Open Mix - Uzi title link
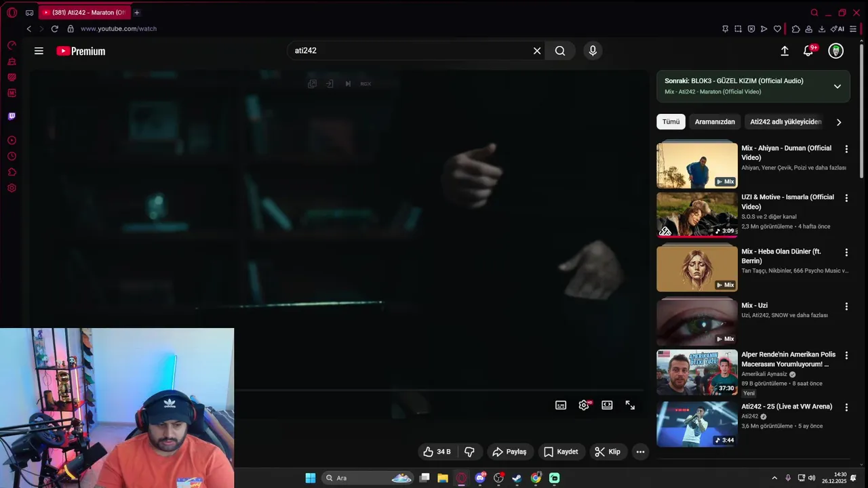This screenshot has width=868, height=488. point(754,306)
